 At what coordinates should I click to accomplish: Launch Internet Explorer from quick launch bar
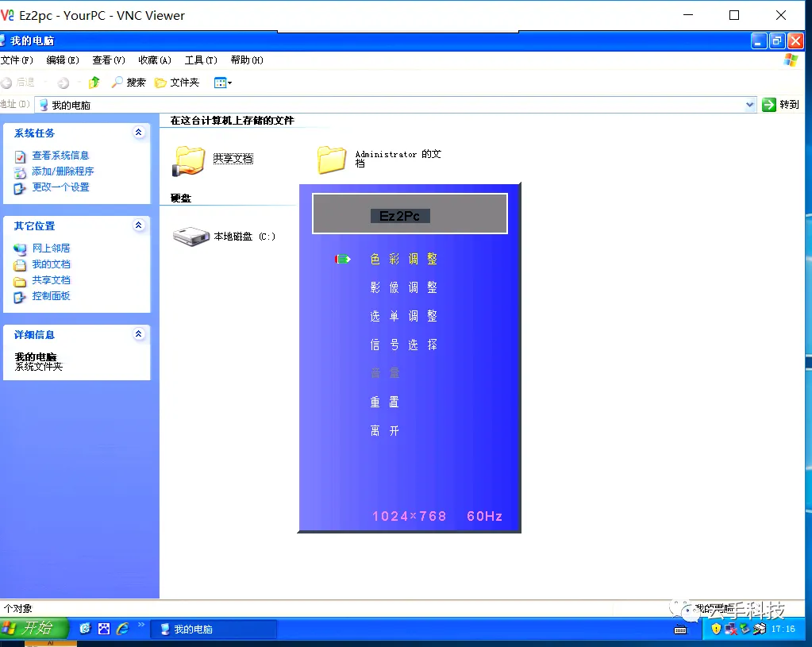click(122, 629)
